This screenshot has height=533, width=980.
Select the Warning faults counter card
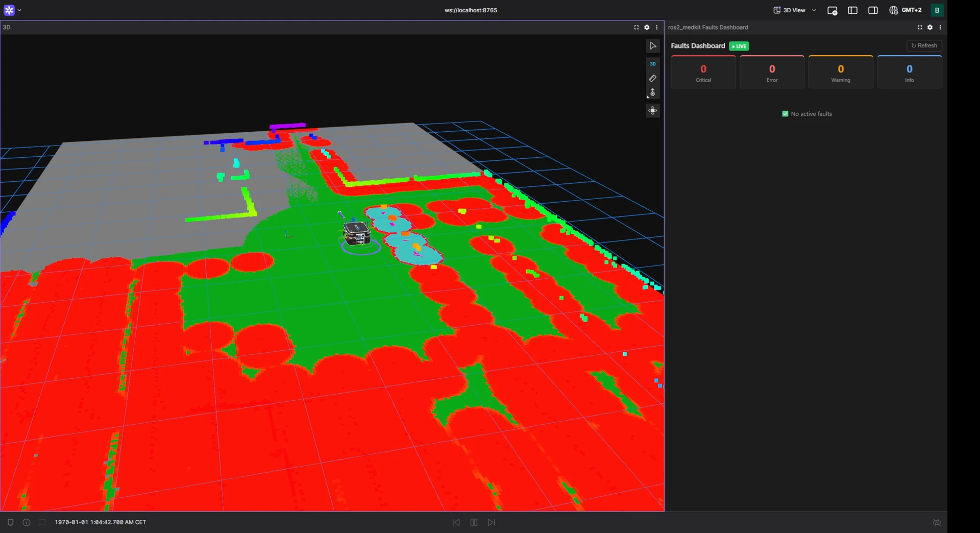coord(841,72)
